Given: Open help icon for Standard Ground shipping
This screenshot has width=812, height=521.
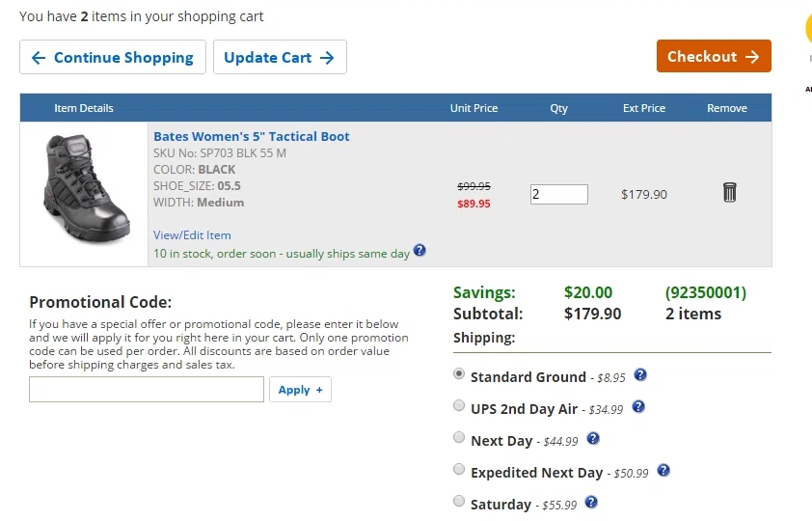Looking at the screenshot, I should point(640,375).
